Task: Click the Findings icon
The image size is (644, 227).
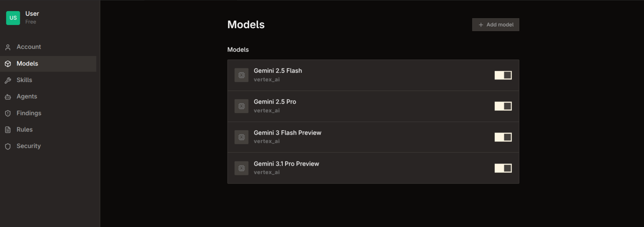Action: point(8,113)
